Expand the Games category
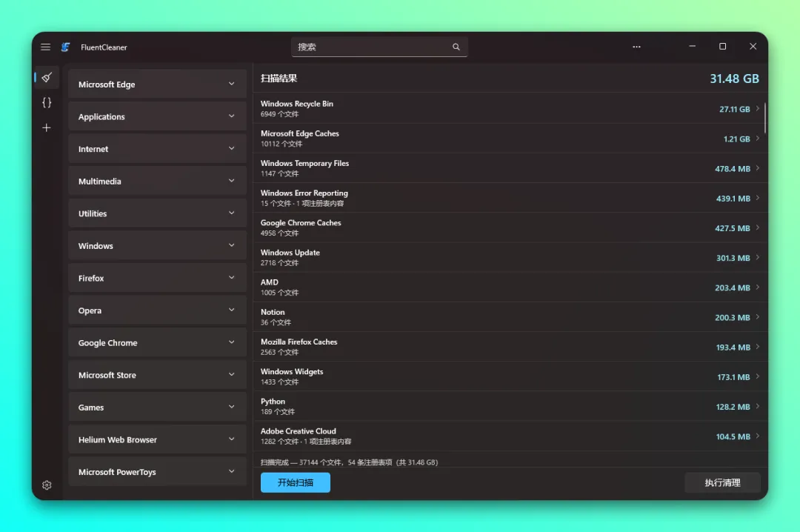Screen dimensions: 800x532 pyautogui.click(x=157, y=407)
